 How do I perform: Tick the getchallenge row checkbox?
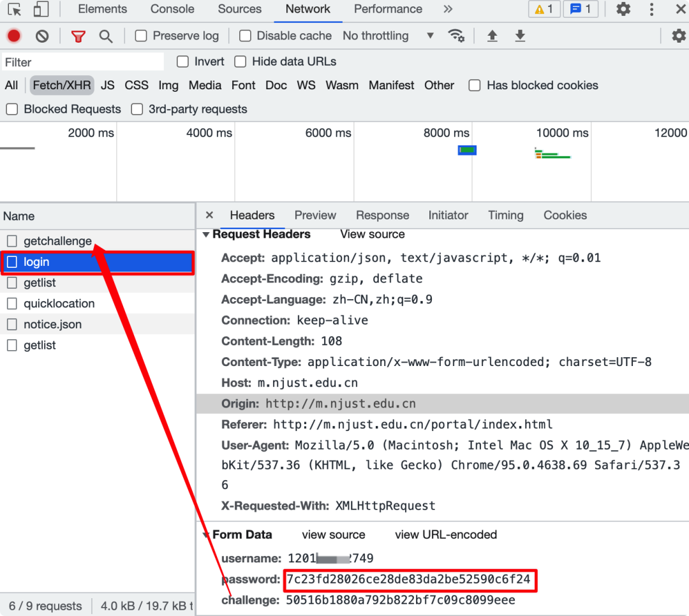click(12, 241)
